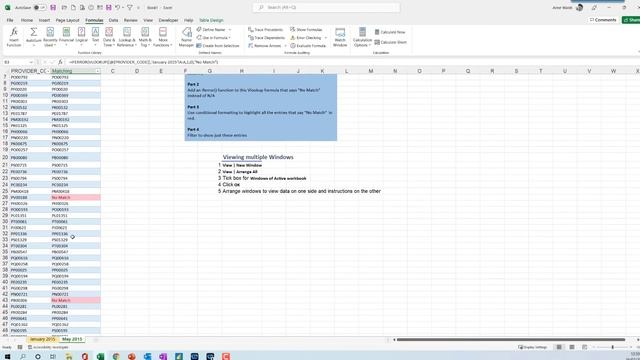Open Lookup & Reference functions menu
The image size is (640, 360).
(127, 37)
